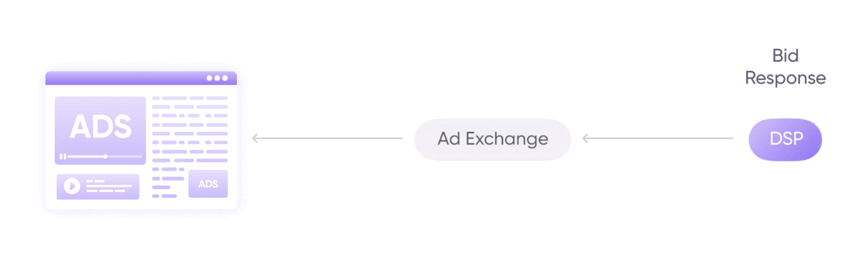Image resolution: width=868 pixels, height=256 pixels.
Task: Click the first dot in window controls
Action: tap(209, 78)
